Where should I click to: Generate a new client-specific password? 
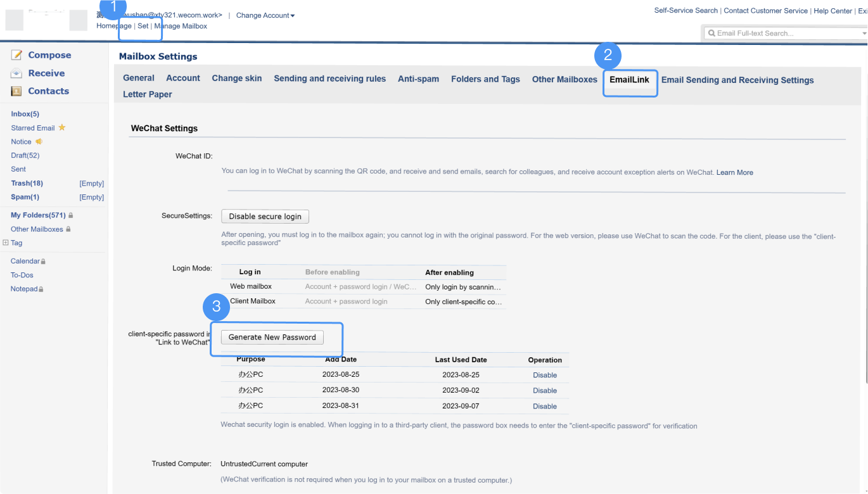pos(272,337)
